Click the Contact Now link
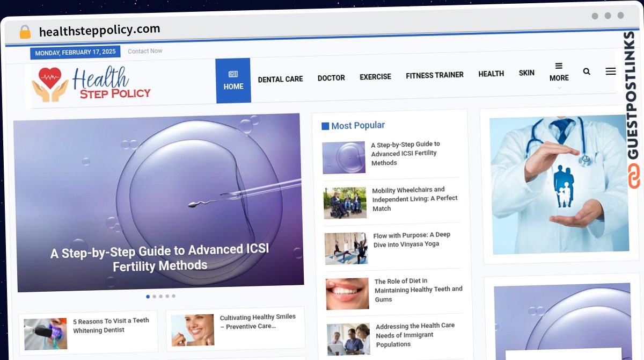Screen dimensions: 644x360 click(x=145, y=51)
